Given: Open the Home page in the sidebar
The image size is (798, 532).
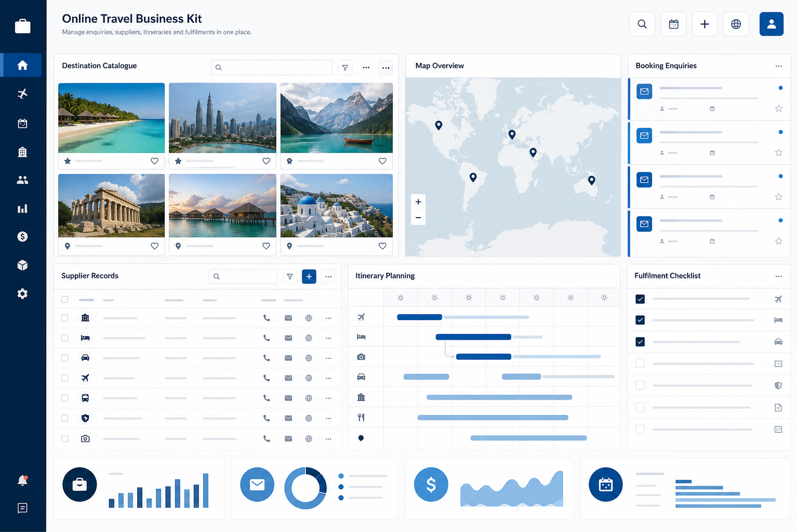Looking at the screenshot, I should coord(22,65).
